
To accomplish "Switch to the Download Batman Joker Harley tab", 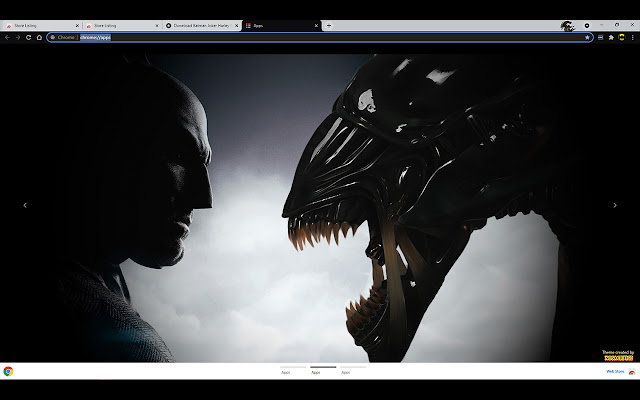I will point(201,26).
